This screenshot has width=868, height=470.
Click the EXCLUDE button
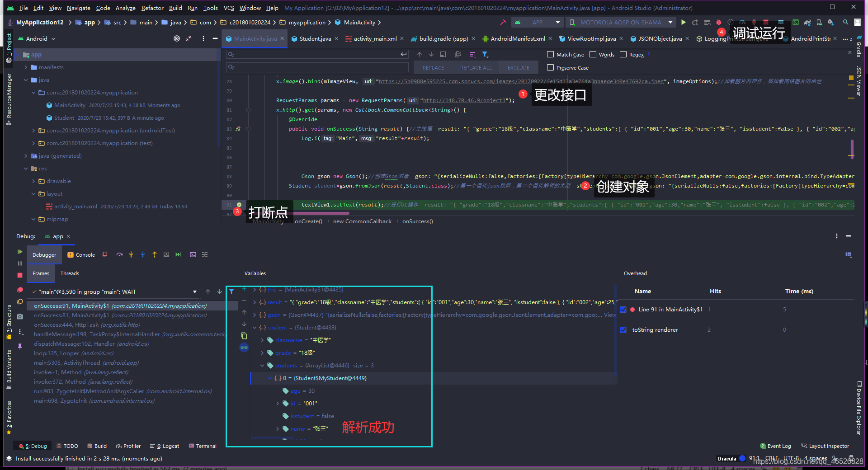tap(518, 68)
